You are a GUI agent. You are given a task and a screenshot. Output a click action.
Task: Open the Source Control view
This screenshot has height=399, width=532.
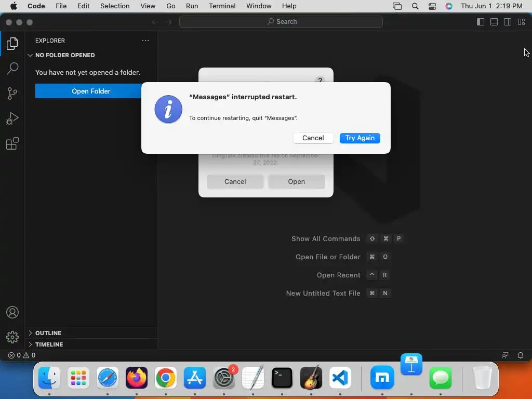pos(12,94)
